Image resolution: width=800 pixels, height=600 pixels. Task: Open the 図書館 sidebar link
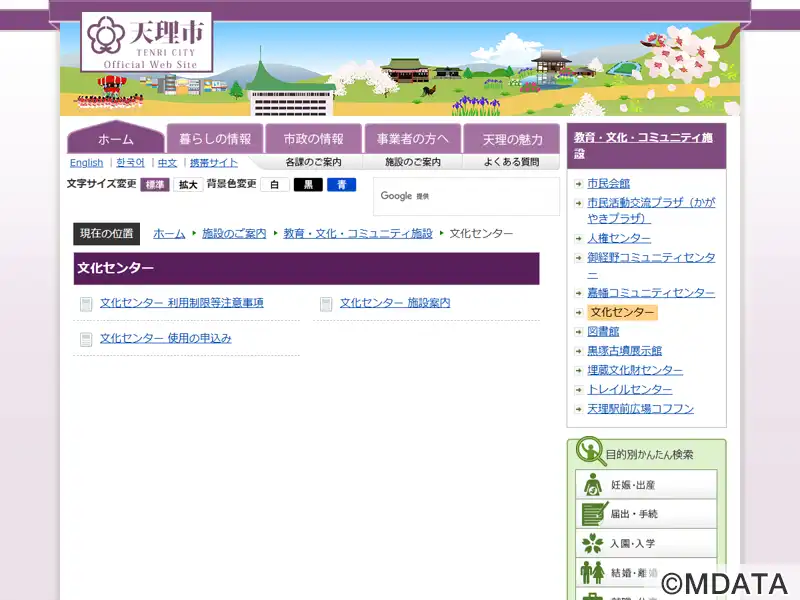603,331
